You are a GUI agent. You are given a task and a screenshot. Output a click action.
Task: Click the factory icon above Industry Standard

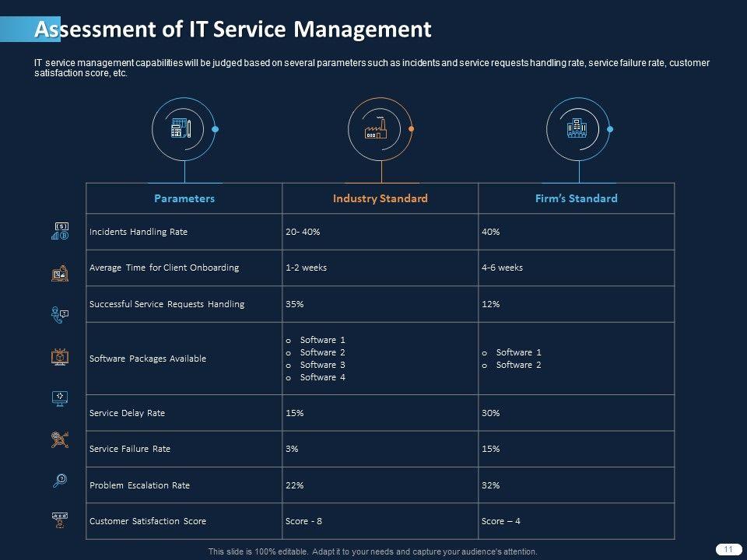376,128
